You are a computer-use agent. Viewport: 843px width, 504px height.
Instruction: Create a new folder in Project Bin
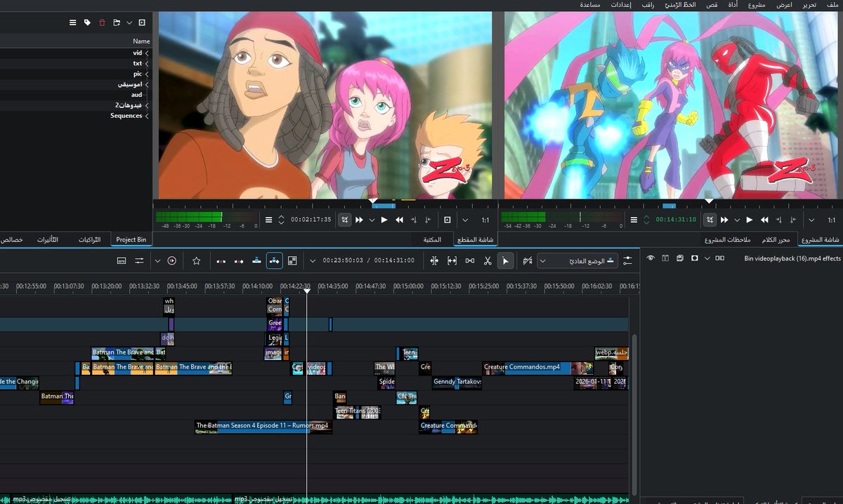pos(117,22)
